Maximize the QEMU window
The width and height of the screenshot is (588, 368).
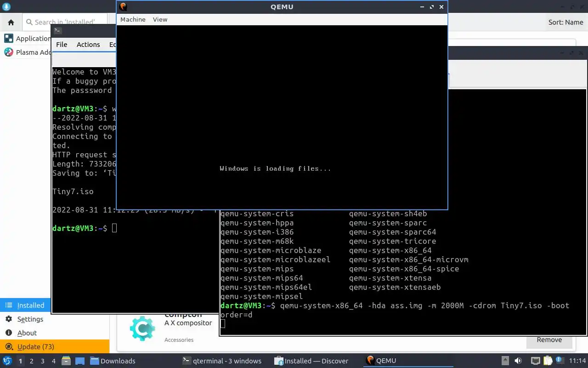(432, 7)
